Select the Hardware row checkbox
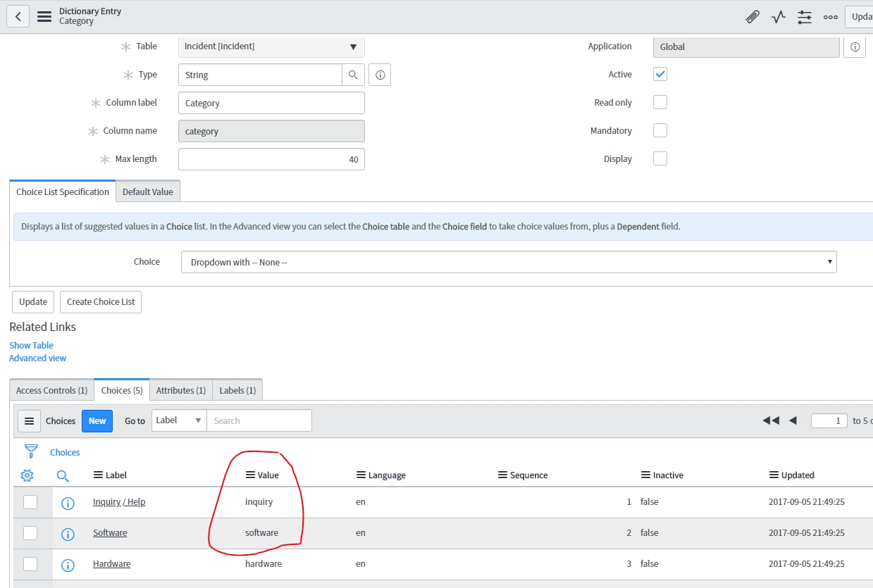This screenshot has height=588, width=873. pyautogui.click(x=30, y=564)
